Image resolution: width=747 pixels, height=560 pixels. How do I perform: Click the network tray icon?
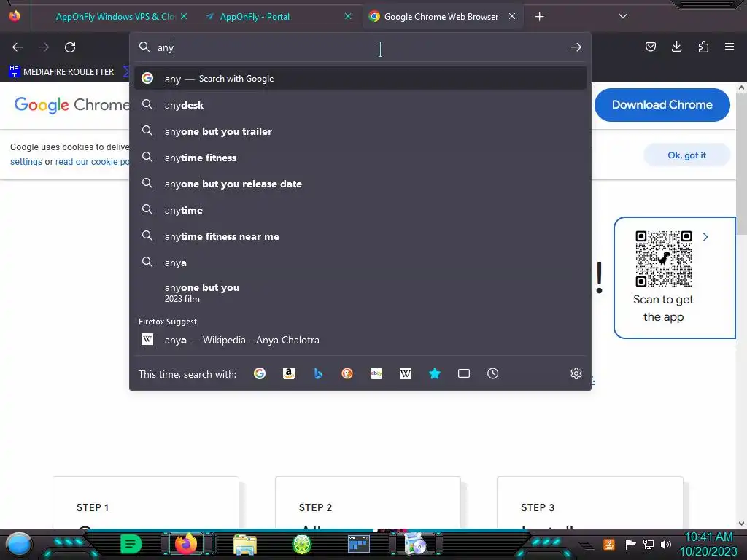pos(649,544)
